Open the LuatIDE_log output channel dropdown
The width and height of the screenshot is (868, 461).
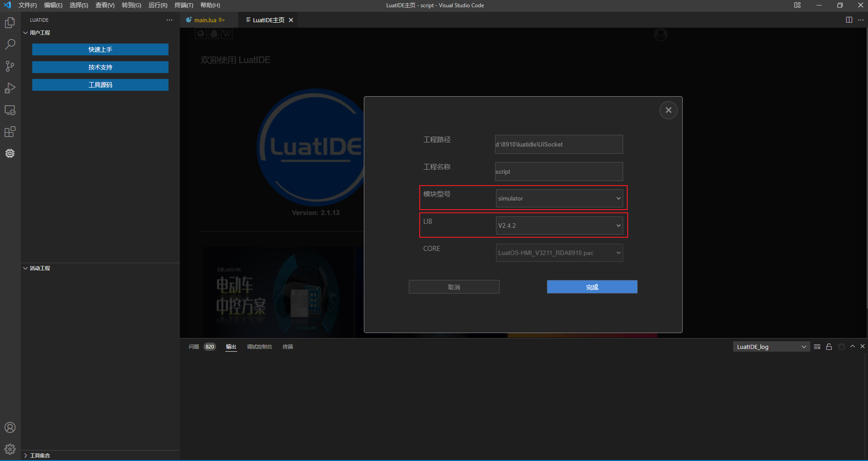(x=771, y=347)
